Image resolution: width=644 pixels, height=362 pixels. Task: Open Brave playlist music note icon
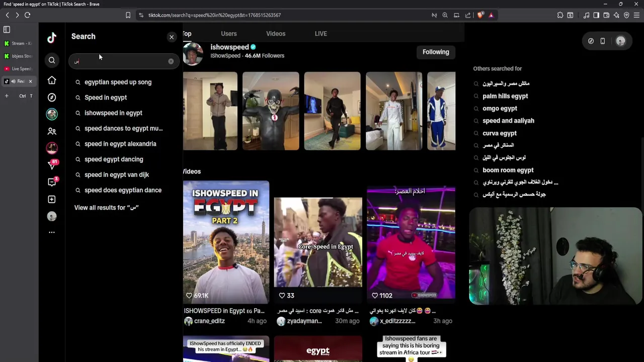coord(586,15)
